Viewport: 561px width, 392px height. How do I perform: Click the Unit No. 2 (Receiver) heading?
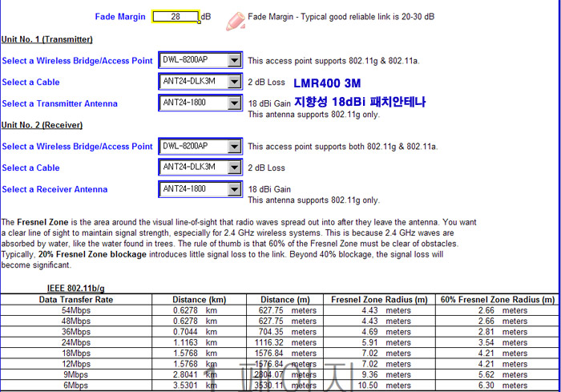pyautogui.click(x=42, y=125)
